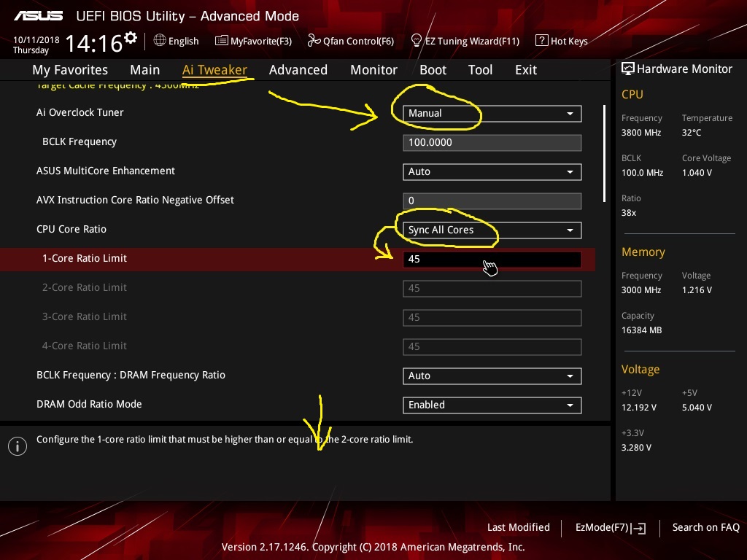Open the Tool tab
Screen dimensions: 747x560
click(x=480, y=70)
